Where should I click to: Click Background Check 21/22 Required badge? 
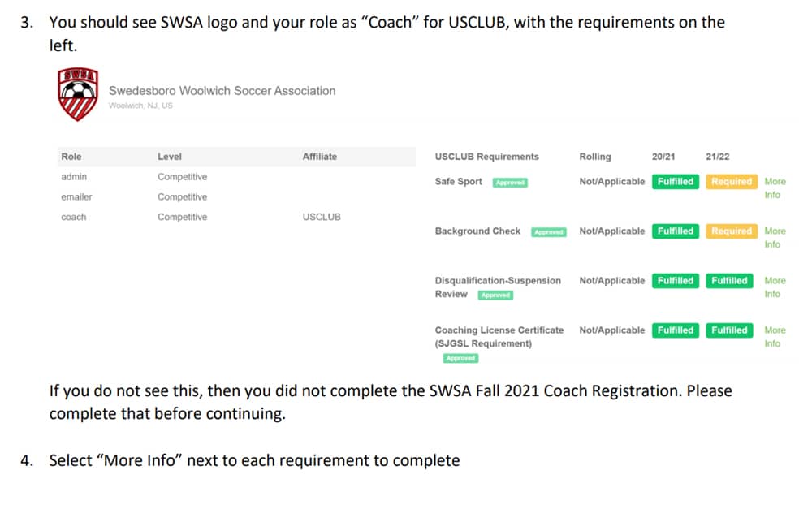tap(732, 231)
